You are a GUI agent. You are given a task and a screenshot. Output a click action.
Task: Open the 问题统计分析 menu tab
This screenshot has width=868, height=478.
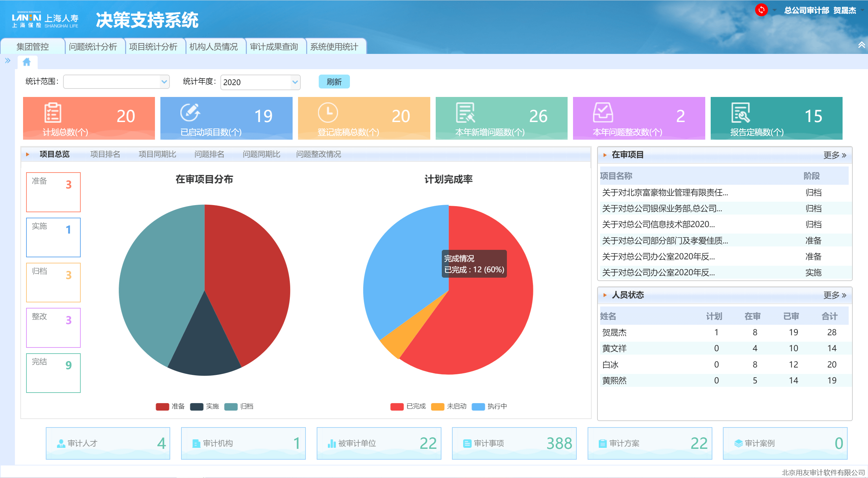(x=93, y=46)
